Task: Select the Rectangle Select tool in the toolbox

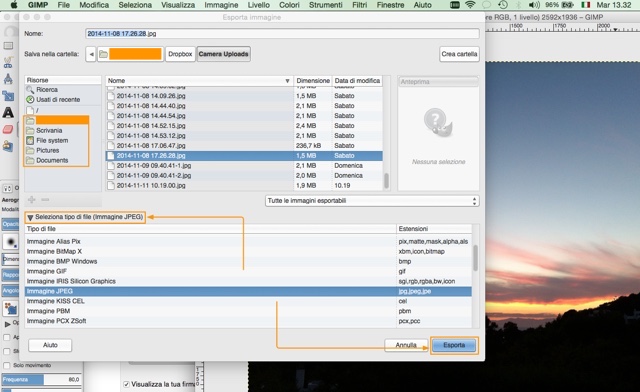Action: pyautogui.click(x=8, y=46)
